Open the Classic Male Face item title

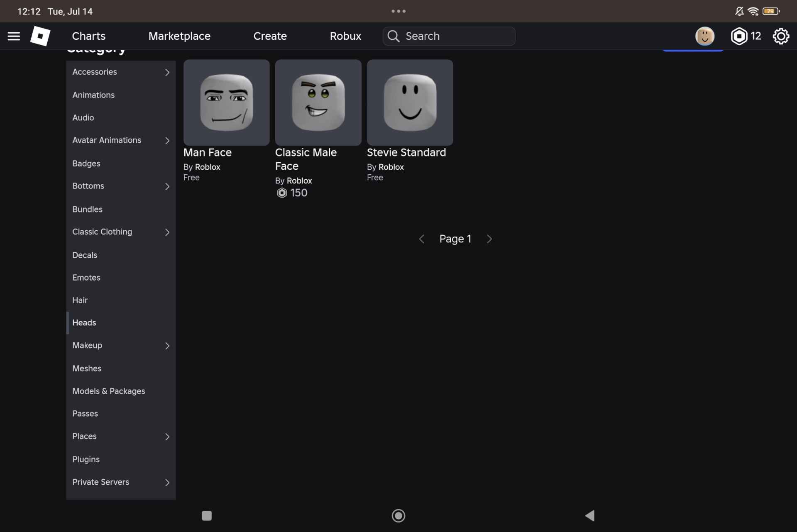click(306, 159)
